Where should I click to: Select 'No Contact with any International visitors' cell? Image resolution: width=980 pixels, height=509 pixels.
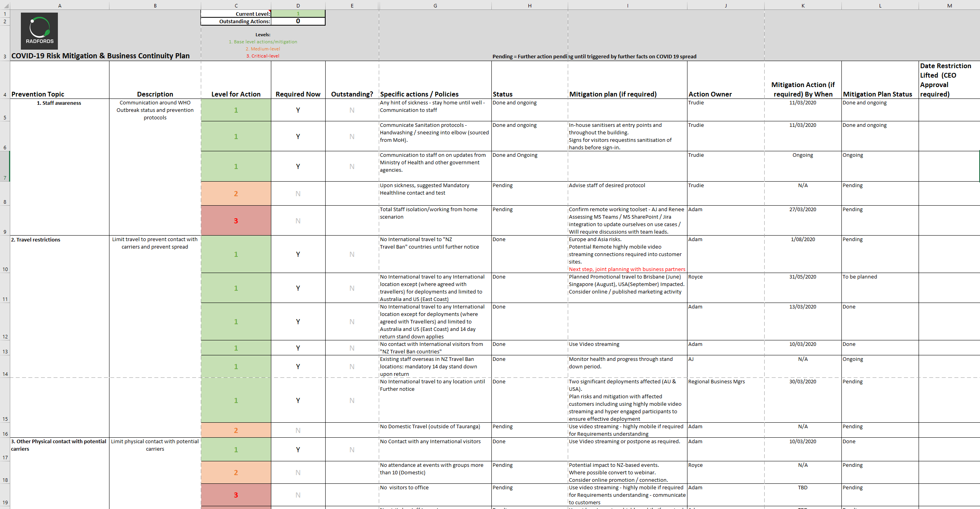435,449
